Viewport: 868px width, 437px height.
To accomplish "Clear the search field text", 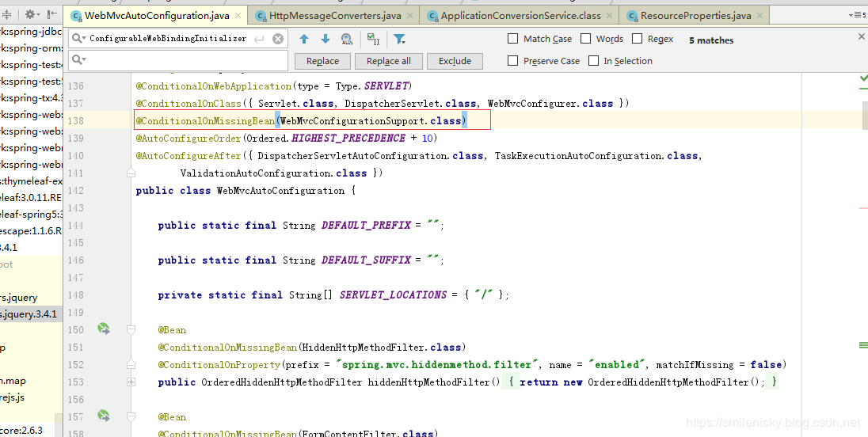I will [278, 39].
